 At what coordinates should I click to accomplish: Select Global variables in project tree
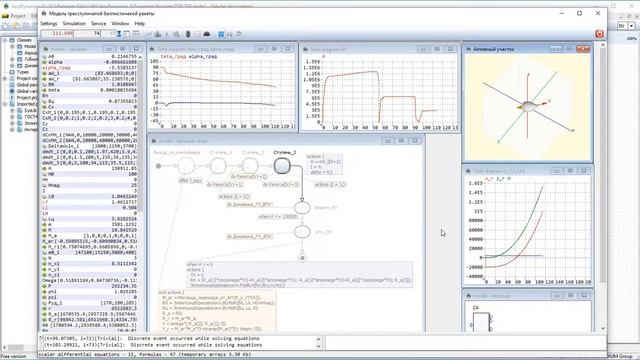point(27,91)
